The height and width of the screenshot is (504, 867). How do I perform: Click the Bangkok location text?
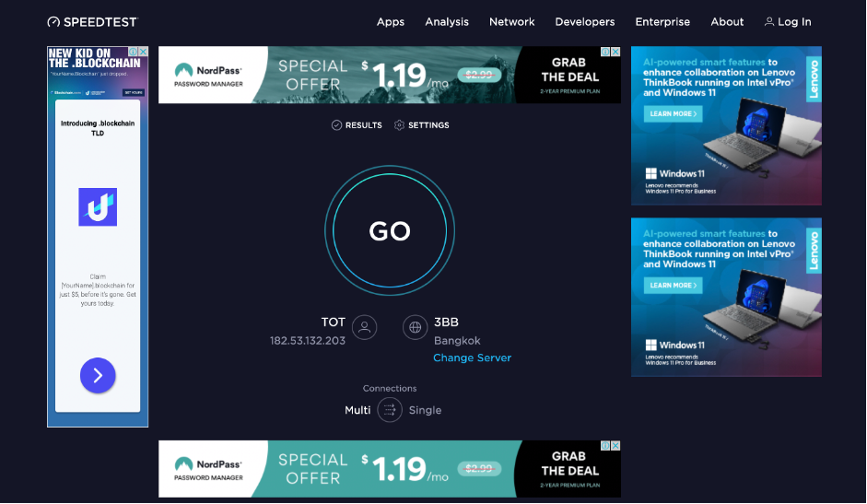(x=457, y=341)
